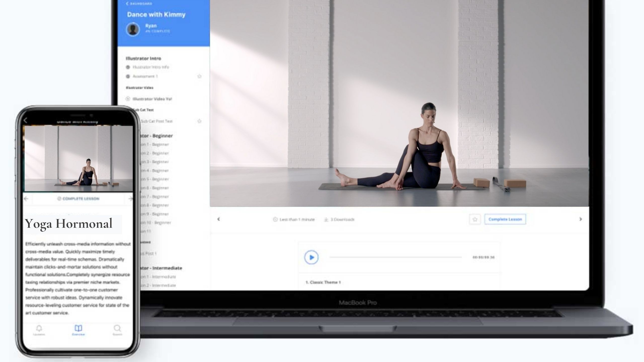644x362 pixels.
Task: Star the Assessment 1 item
Action: tap(199, 76)
